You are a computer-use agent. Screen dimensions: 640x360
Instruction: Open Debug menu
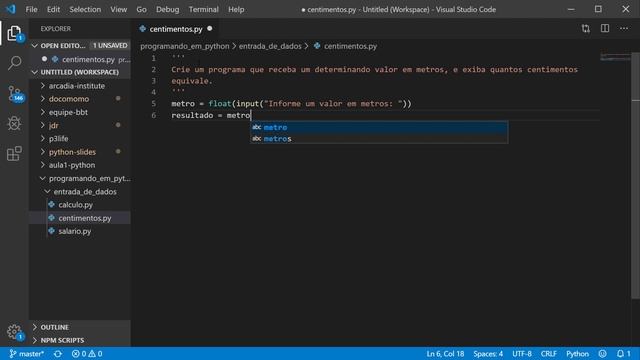click(x=167, y=9)
